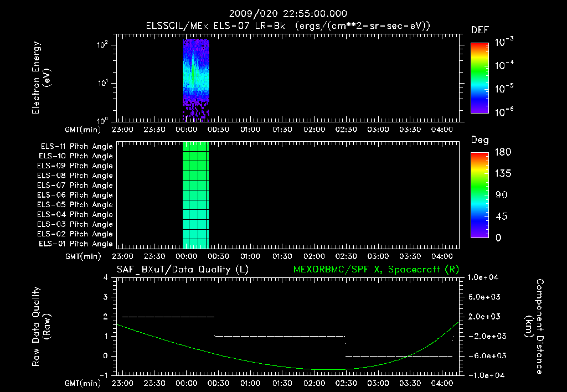The width and height of the screenshot is (567, 392).
Task: Click the GMT(min) label of top plot
Action: click(83, 130)
